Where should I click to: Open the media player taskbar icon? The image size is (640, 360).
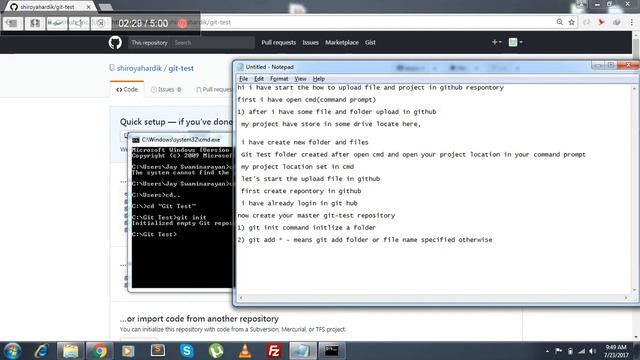coord(128,351)
